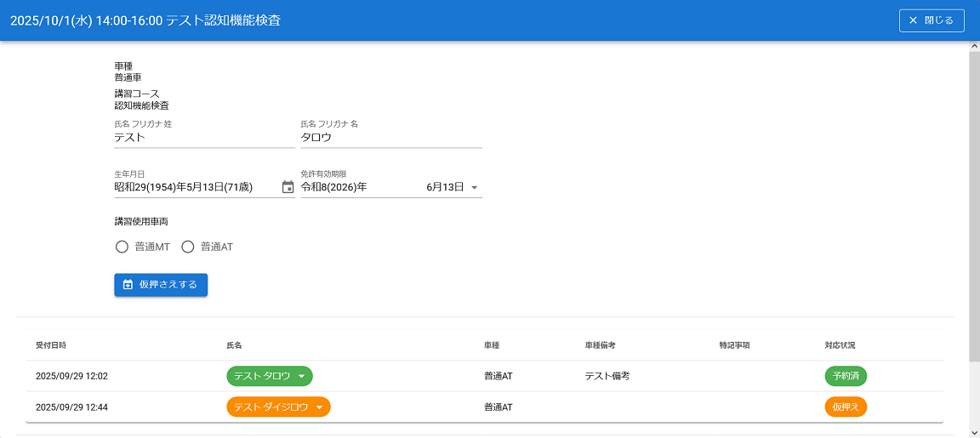Click the テスト備考 remark cell
This screenshot has height=438, width=980.
click(607, 376)
